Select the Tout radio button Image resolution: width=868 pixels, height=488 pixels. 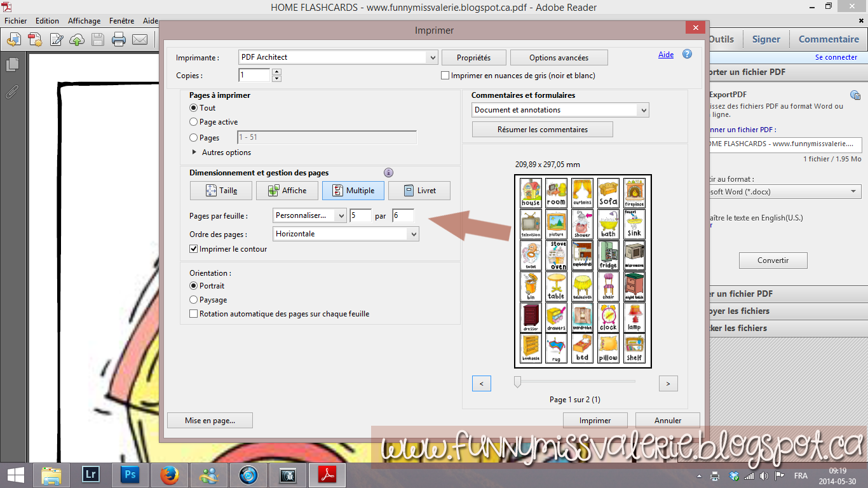point(194,108)
